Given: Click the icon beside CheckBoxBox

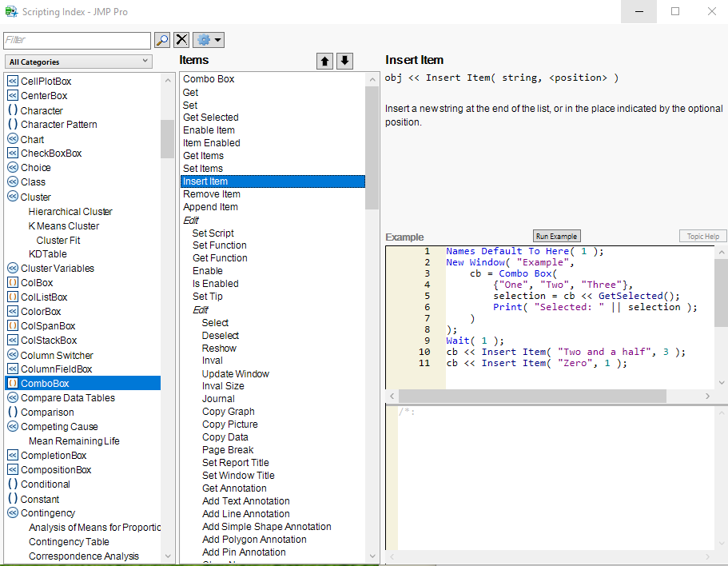Looking at the screenshot, I should [13, 153].
